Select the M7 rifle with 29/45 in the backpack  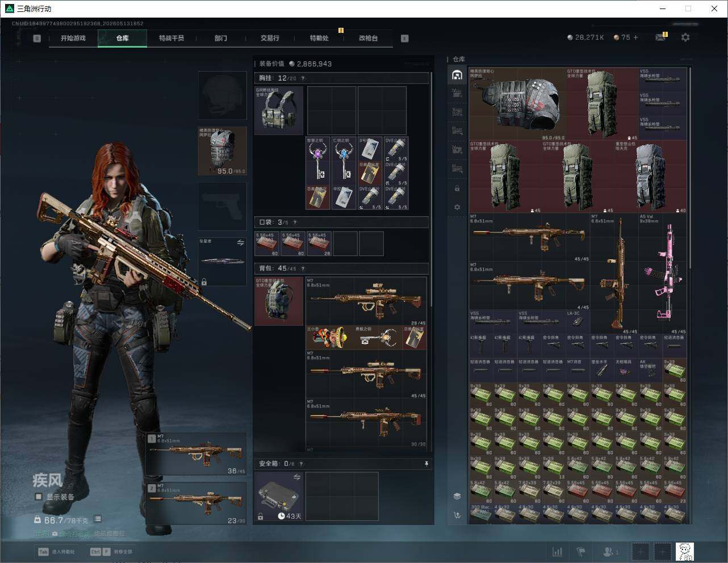pos(366,302)
